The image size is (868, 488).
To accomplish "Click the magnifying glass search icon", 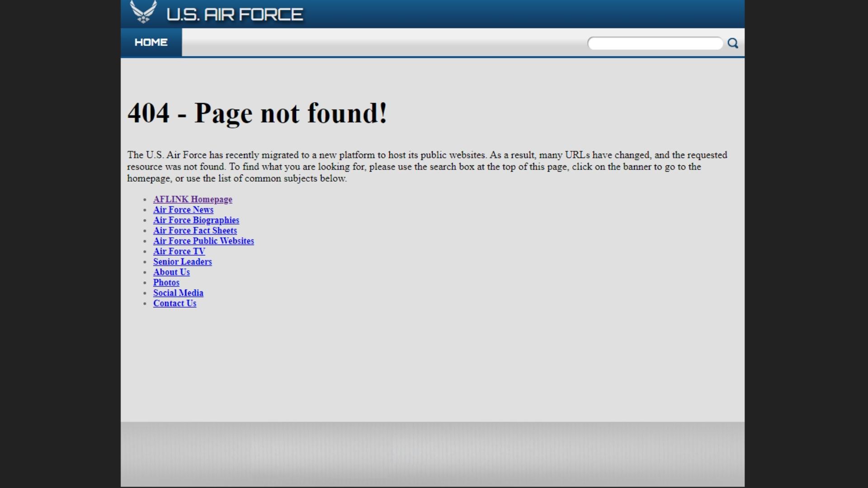I will click(x=733, y=43).
